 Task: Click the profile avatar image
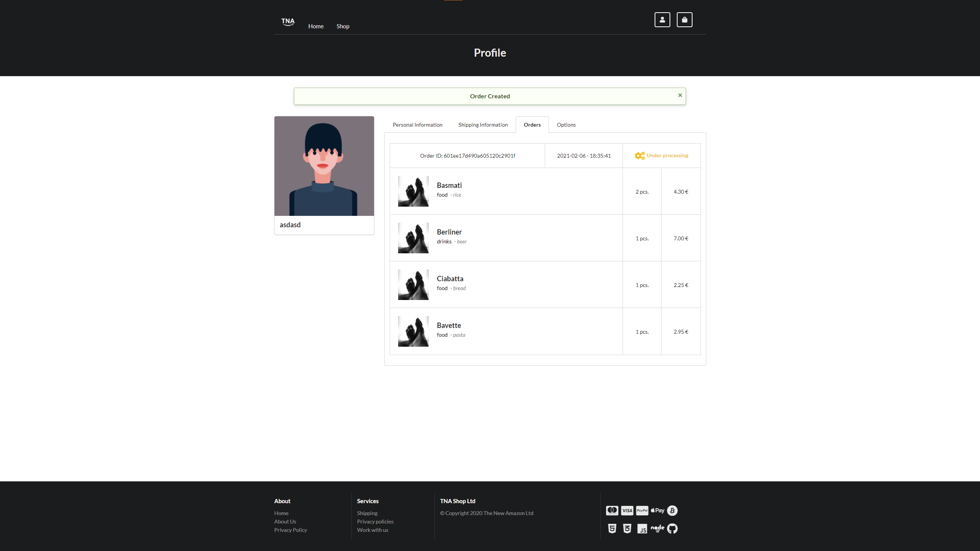point(324,166)
